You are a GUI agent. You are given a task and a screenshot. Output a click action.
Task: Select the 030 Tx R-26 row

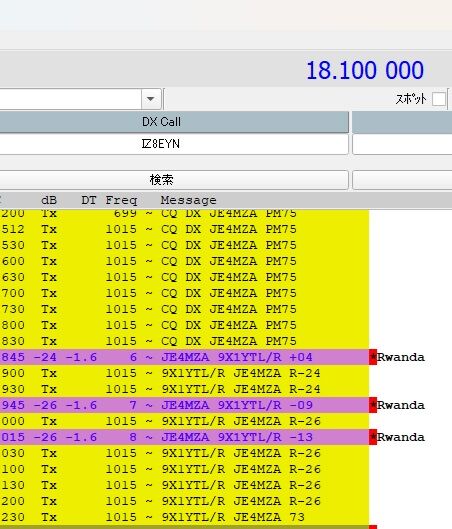[x=185, y=453]
